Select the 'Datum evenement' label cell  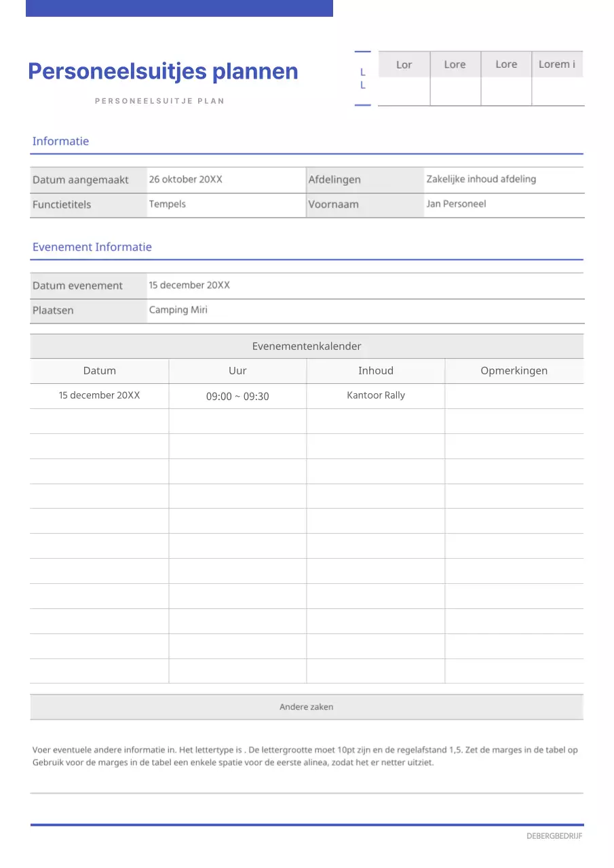pyautogui.click(x=77, y=285)
